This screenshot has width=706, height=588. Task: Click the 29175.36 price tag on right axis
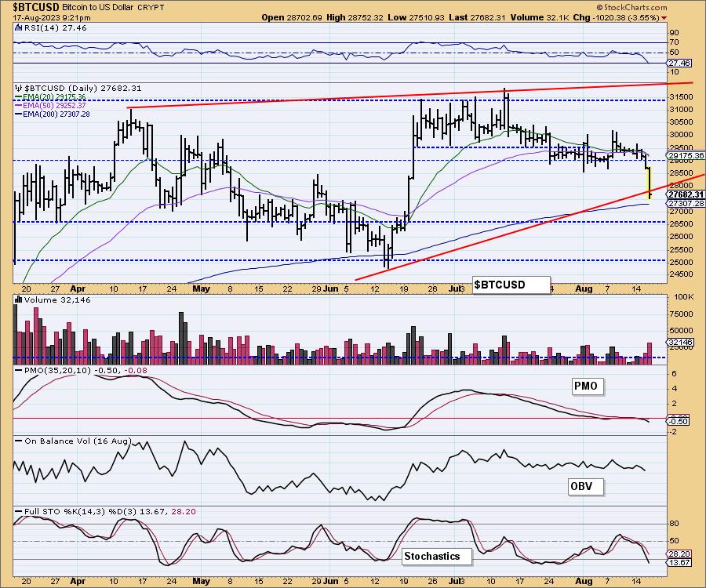tap(686, 156)
